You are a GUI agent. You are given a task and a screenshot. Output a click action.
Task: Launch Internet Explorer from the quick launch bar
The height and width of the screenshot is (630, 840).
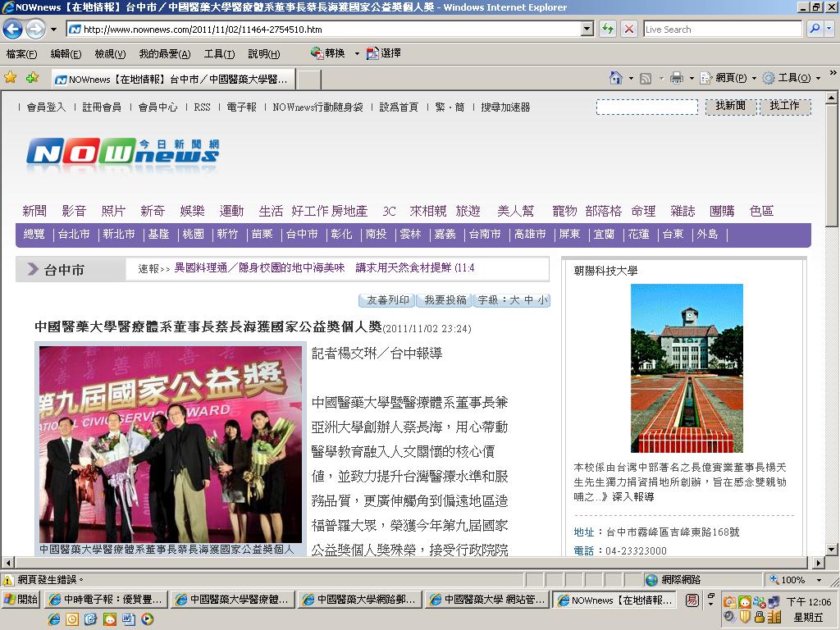53,619
